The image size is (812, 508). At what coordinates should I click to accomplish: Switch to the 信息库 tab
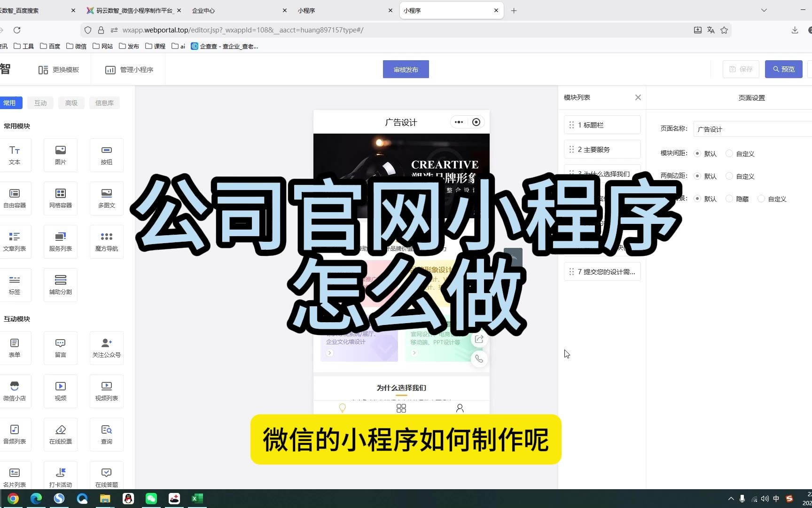(104, 103)
